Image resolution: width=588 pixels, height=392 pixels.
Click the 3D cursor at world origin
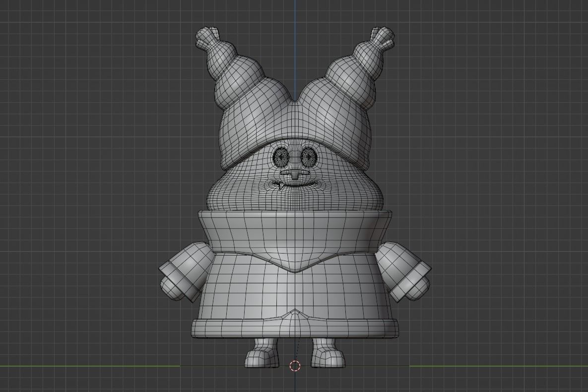coord(295,366)
